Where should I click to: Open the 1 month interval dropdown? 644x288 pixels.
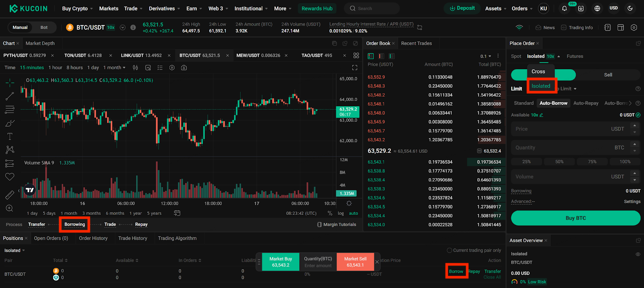click(114, 68)
